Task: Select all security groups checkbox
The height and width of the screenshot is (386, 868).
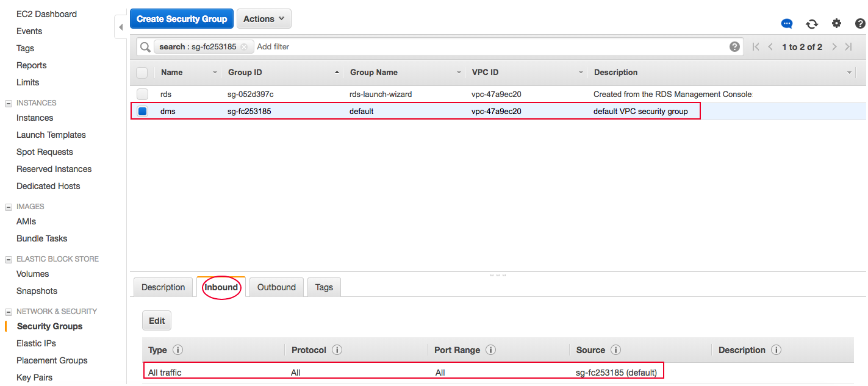Action: (142, 72)
